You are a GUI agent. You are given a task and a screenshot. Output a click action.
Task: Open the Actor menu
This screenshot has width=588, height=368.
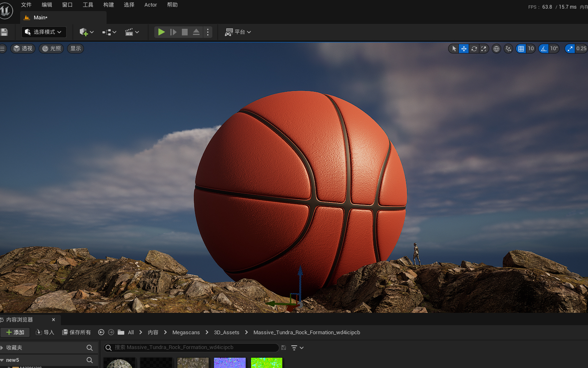click(x=151, y=5)
